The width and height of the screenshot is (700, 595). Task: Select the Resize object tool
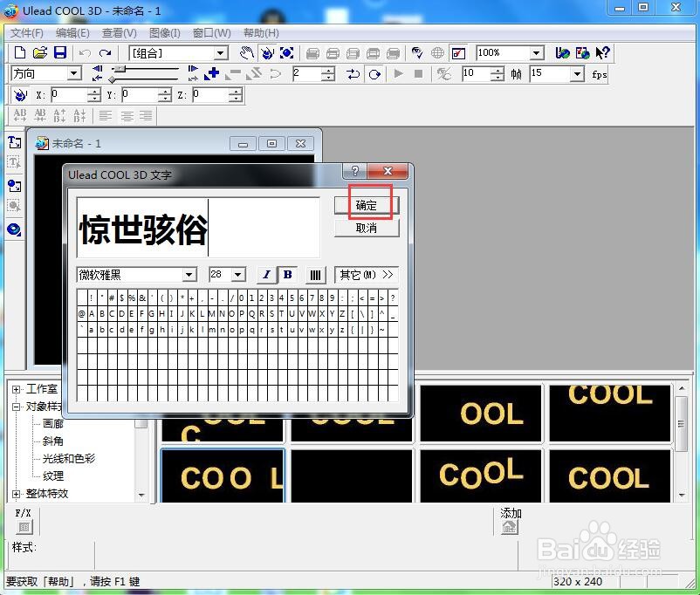point(286,53)
